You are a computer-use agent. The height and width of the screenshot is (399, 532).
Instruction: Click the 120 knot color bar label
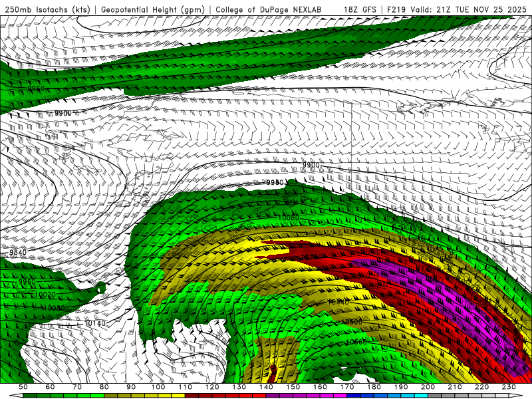point(212,387)
